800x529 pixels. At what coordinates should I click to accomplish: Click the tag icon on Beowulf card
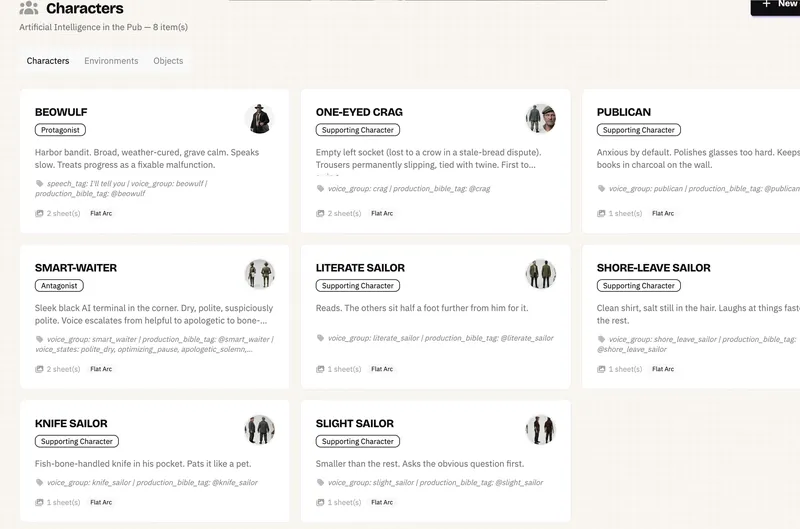coord(39,183)
